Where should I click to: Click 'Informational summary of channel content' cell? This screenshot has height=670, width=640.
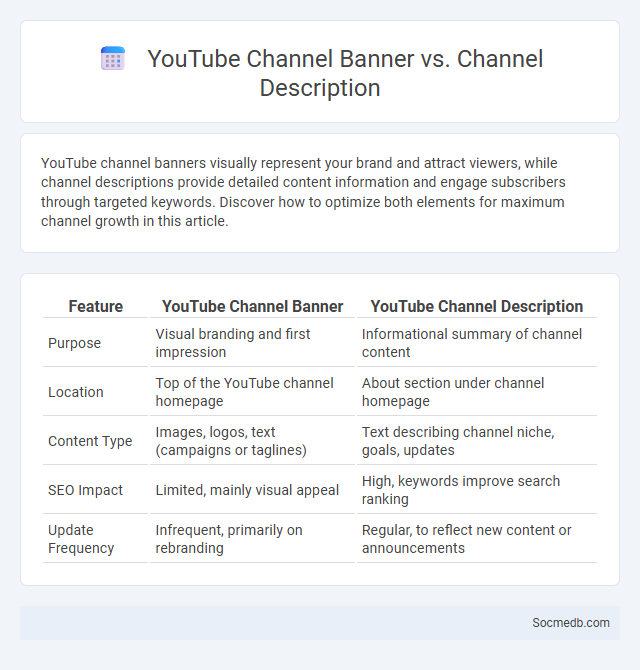477,343
